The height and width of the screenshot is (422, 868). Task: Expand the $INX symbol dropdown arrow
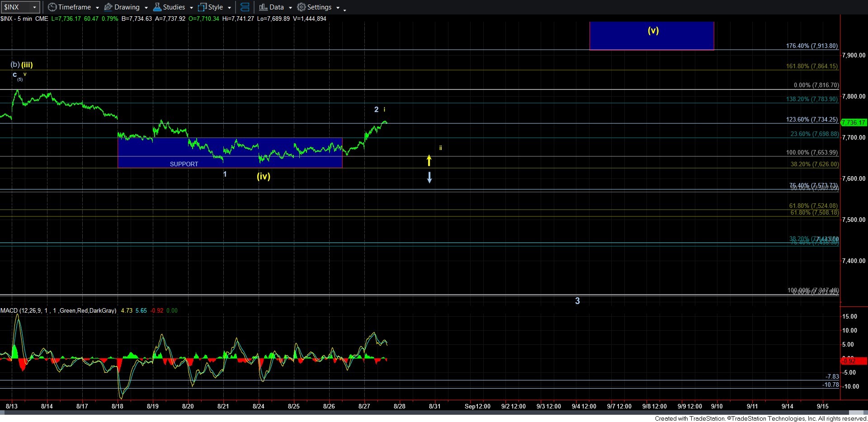tap(34, 7)
